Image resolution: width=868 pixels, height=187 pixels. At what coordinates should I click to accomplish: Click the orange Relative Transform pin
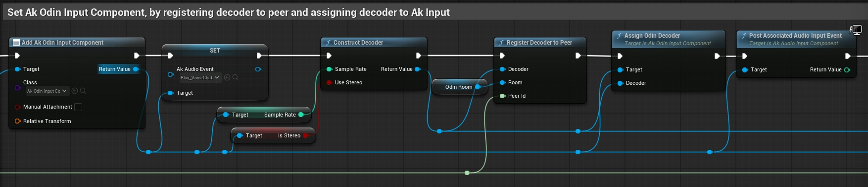tap(17, 121)
